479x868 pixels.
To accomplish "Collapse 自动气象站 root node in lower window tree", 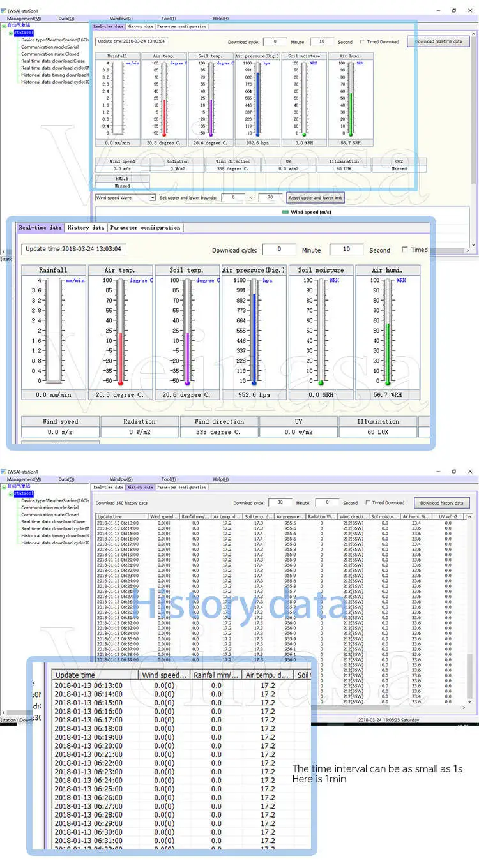I will coord(3,486).
